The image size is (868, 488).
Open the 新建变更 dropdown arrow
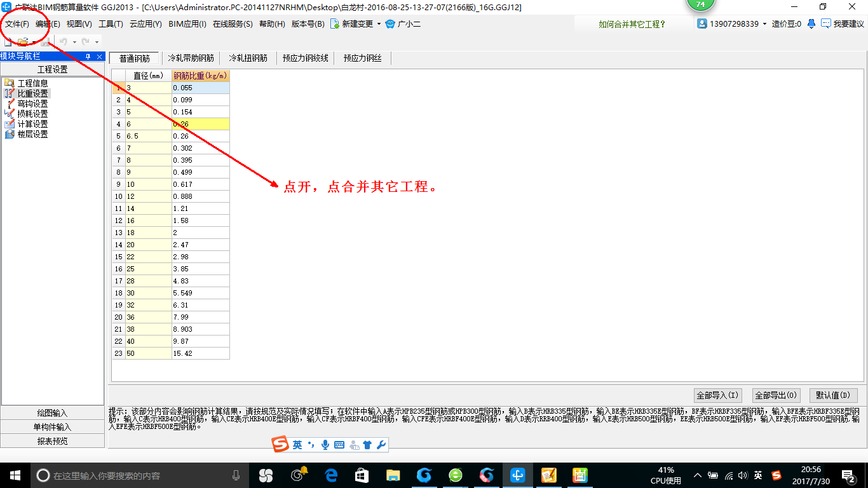point(379,24)
